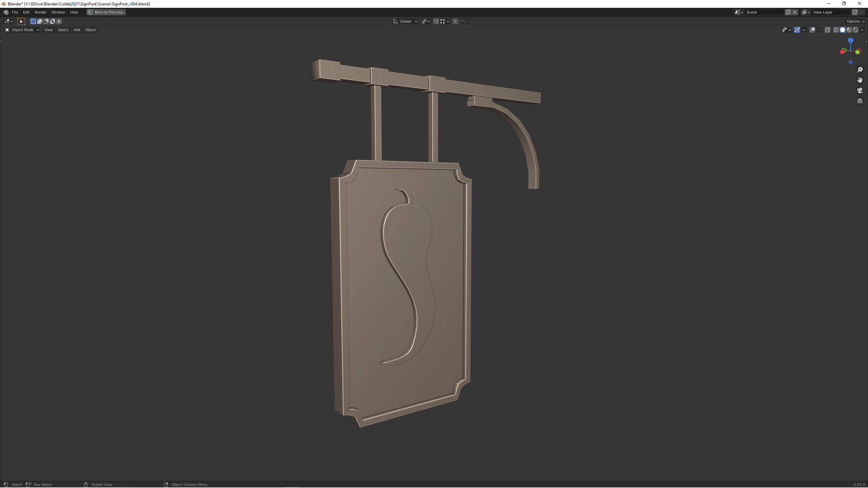
Task: Select material preview shading mode
Action: click(x=849, y=30)
